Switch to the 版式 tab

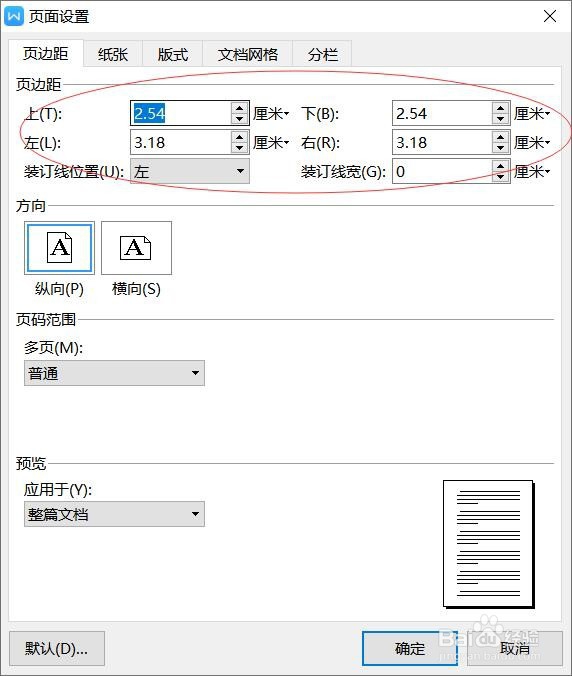pos(172,54)
